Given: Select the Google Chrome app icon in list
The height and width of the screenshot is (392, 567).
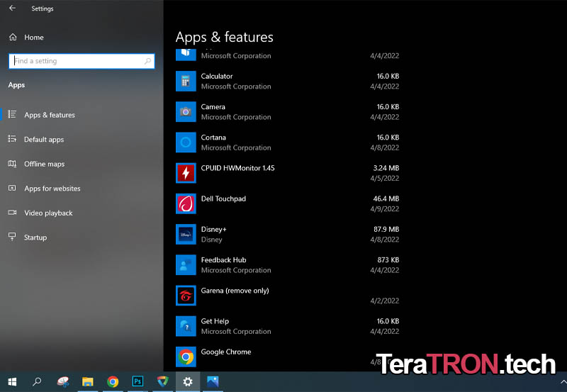Looking at the screenshot, I should [186, 357].
